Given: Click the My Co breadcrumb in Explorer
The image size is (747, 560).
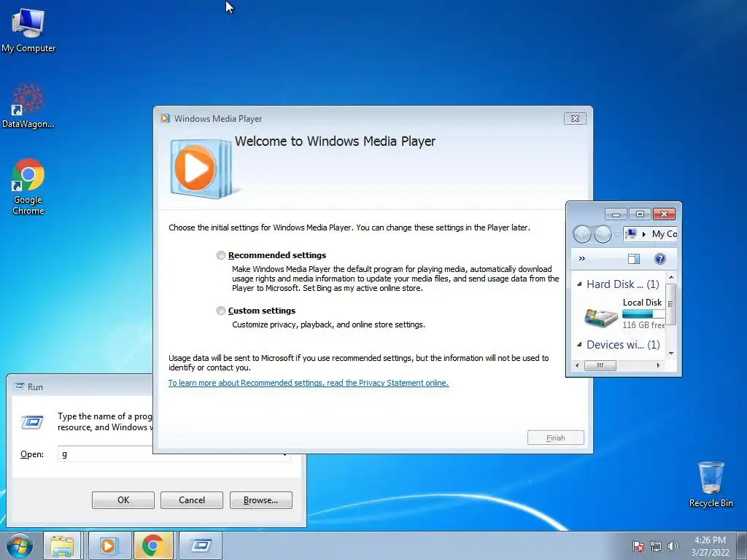Looking at the screenshot, I should tap(664, 234).
